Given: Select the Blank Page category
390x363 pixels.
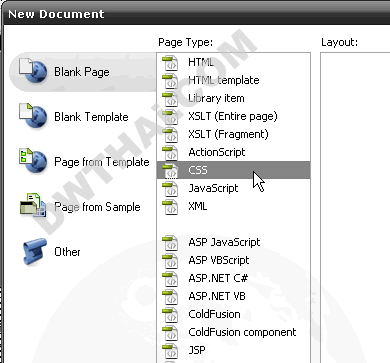Looking at the screenshot, I should [82, 72].
